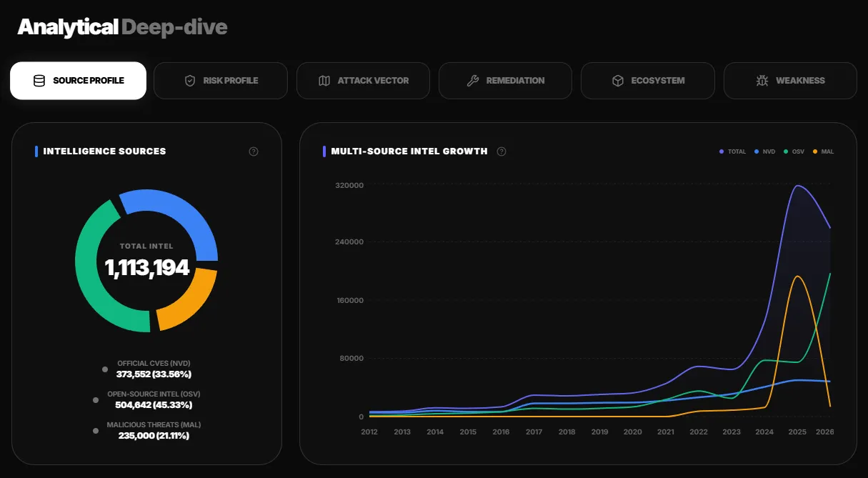Click the wrench icon on Remediation

(472, 81)
